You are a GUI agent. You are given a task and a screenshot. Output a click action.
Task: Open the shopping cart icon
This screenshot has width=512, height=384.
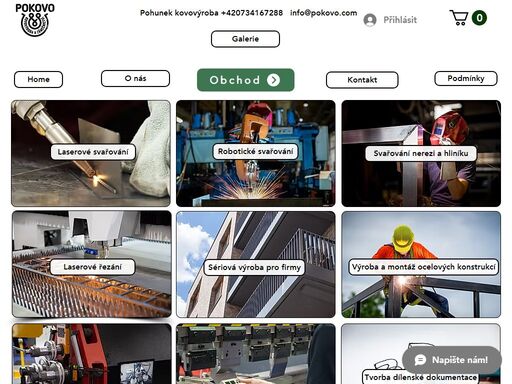coord(459,18)
